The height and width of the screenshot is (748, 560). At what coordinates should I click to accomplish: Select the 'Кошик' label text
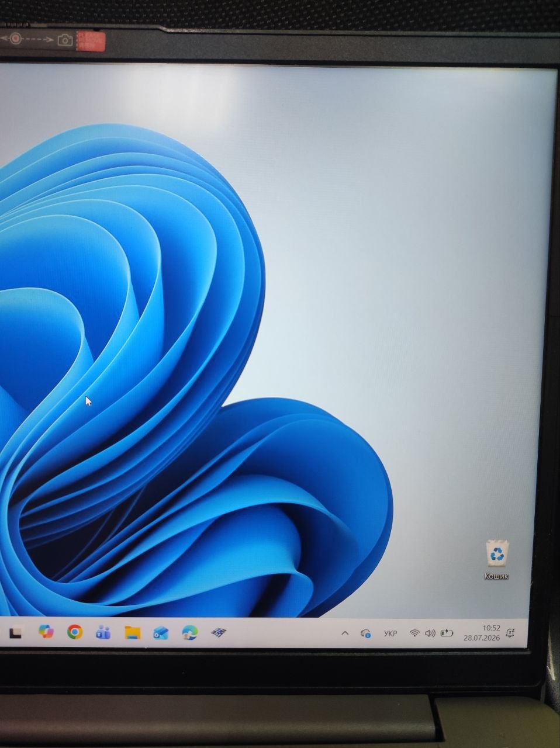pos(497,576)
